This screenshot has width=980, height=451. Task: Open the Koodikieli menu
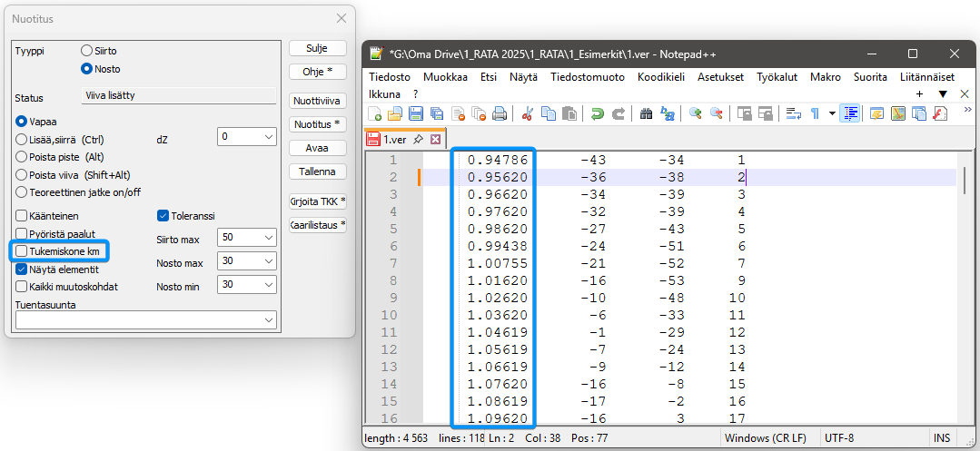pyautogui.click(x=660, y=77)
